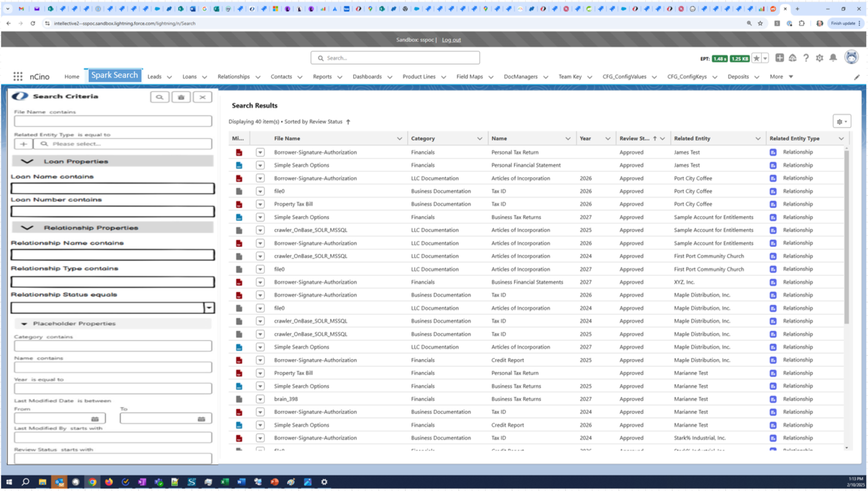The width and height of the screenshot is (868, 491).
Task: Clear criteria using the trash can icon
Action: point(181,97)
